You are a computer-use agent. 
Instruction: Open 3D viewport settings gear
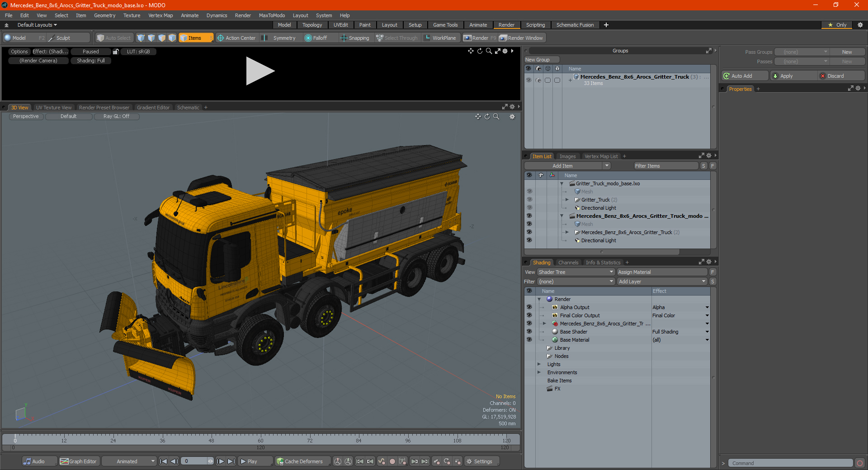(512, 117)
